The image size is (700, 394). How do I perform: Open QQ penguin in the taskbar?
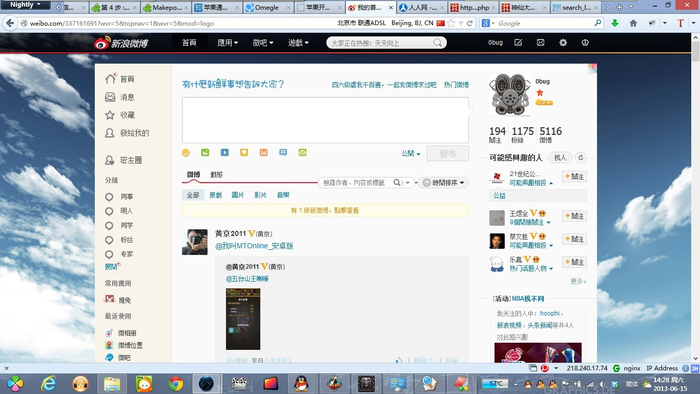pos(302,384)
